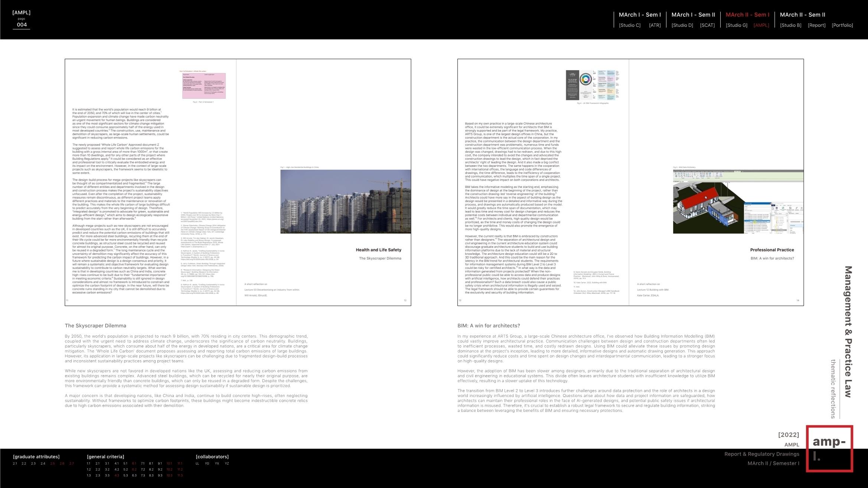Switch to MArch I - Sem I tab
Viewport: 868px width, 488px height.
pyautogui.click(x=640, y=15)
